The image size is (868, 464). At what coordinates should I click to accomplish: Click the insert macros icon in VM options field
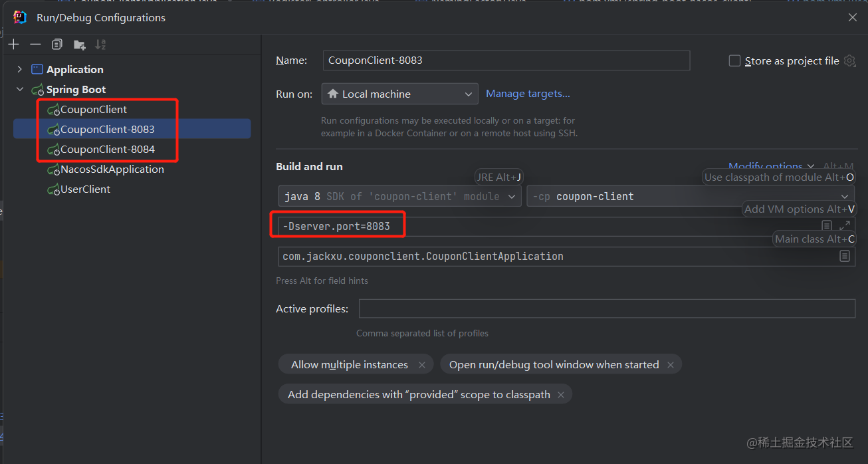pos(827,226)
